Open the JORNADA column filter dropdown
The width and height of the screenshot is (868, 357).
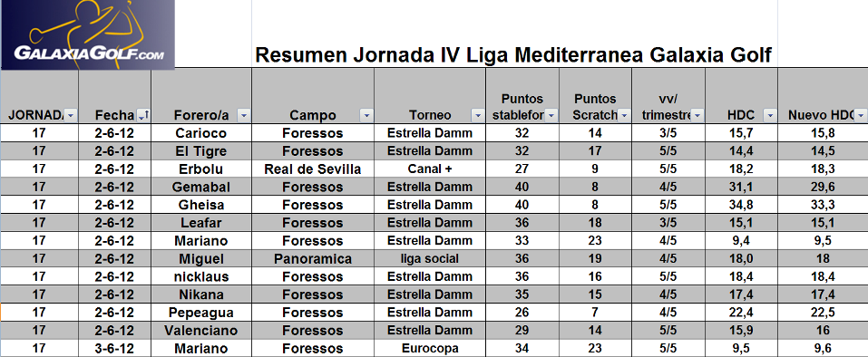pos(72,115)
